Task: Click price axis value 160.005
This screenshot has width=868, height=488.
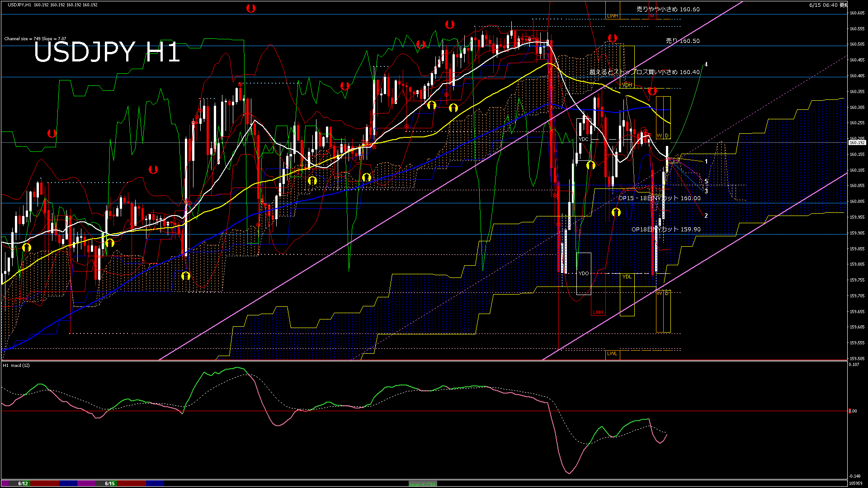Action: [x=857, y=202]
